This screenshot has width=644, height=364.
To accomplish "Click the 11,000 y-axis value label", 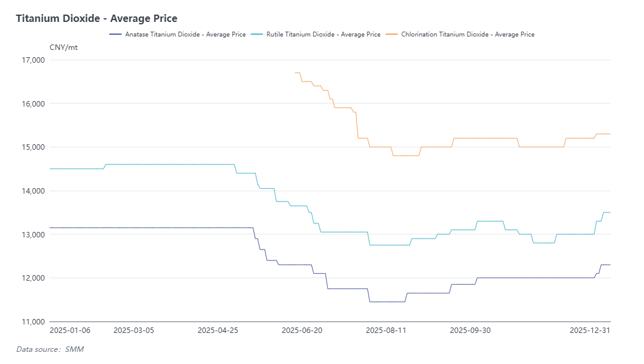I will point(34,321).
